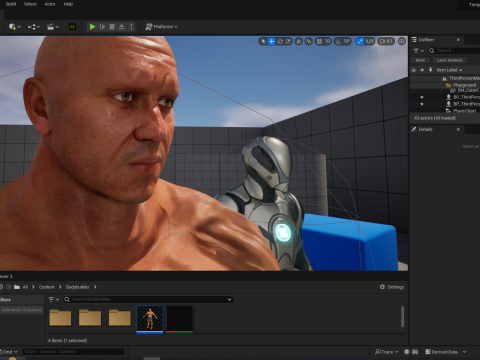Image resolution: width=480 pixels, height=360 pixels.
Task: Toggle grid snapping in viewport
Action: click(x=319, y=41)
